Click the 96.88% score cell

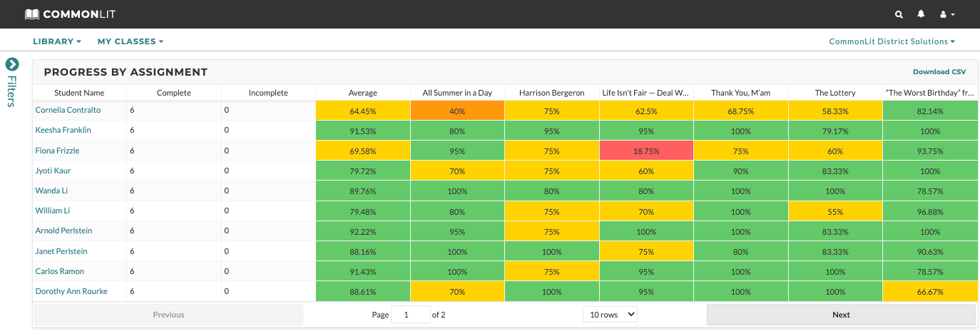930,211
